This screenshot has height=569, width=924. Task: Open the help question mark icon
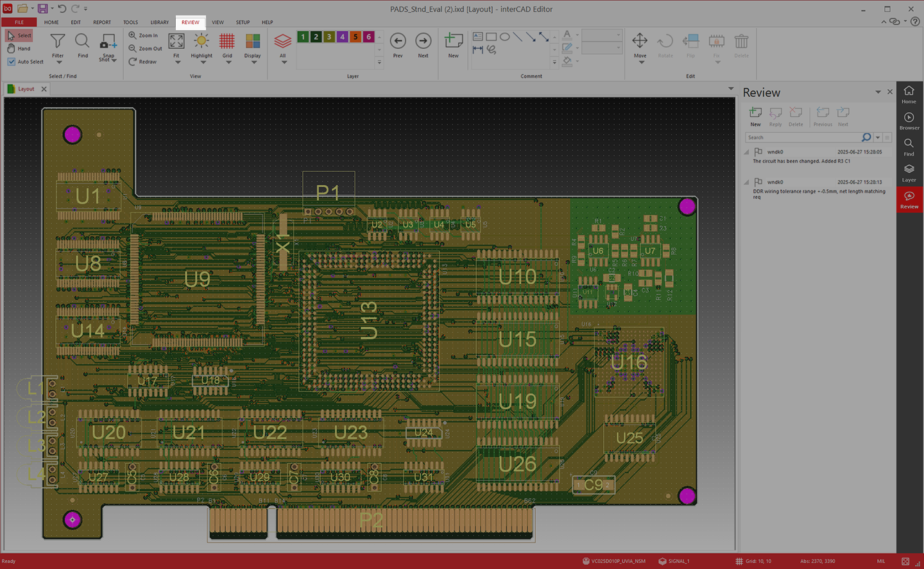tap(915, 22)
